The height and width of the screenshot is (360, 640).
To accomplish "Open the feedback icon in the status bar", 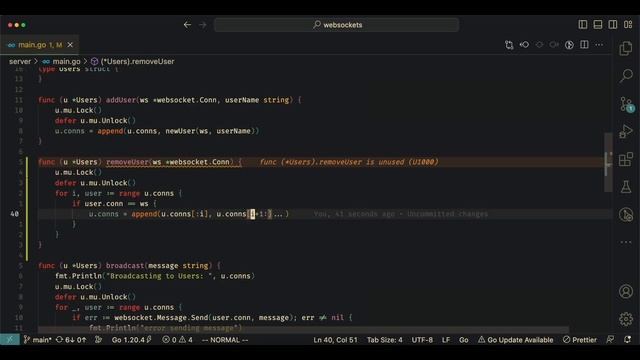I will (x=610, y=340).
